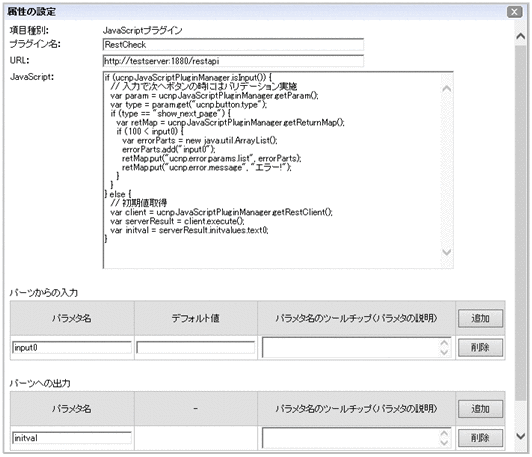532x457 pixels.
Task: Close the 属性の設定 dialog
Action: (x=514, y=12)
